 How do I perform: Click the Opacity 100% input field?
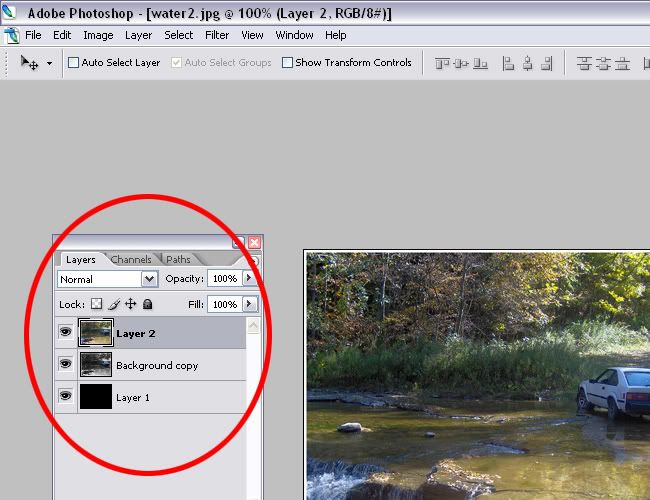(224, 279)
